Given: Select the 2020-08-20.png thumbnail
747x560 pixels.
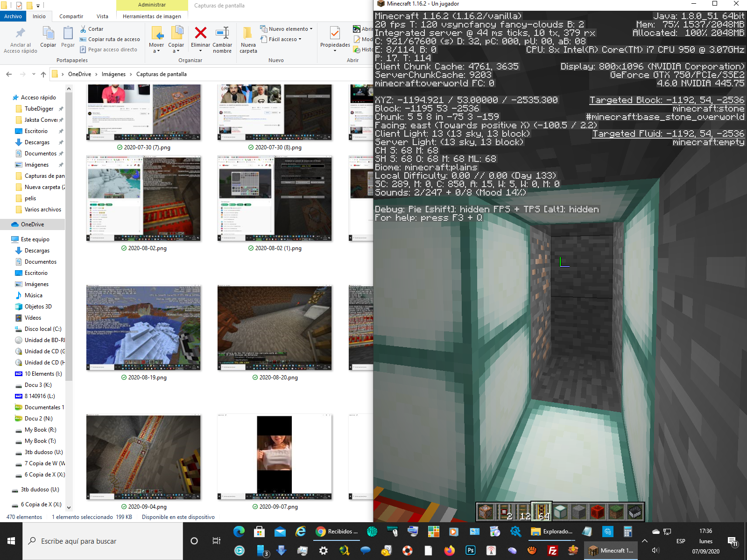Looking at the screenshot, I should (x=275, y=328).
